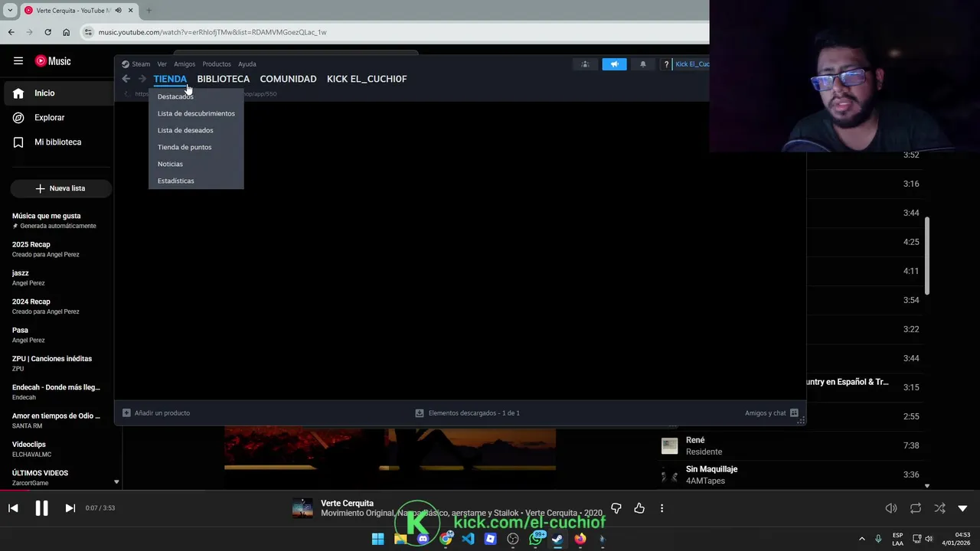Go to Inicio in YouTube Music sidebar
Image resolution: width=980 pixels, height=551 pixels.
[x=57, y=93]
